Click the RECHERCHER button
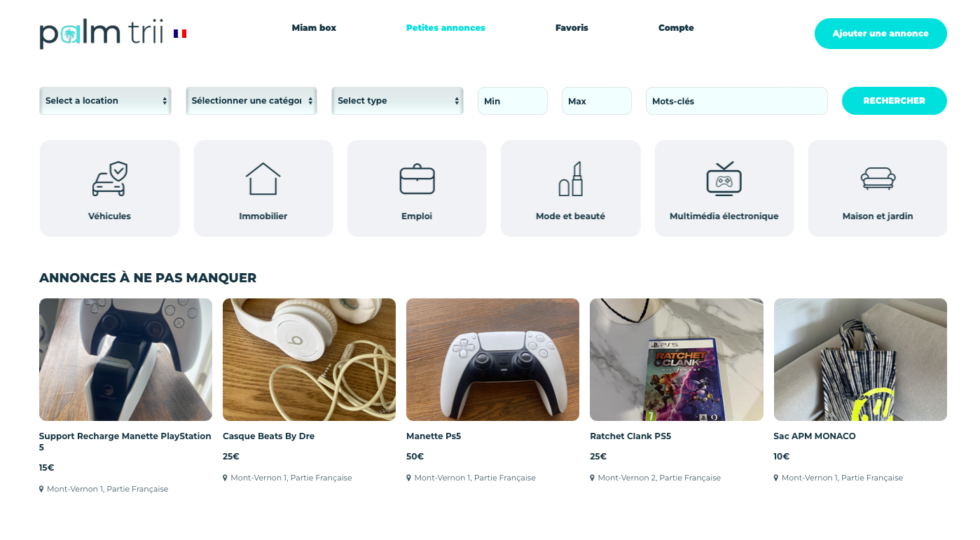The width and height of the screenshot is (980, 540). (x=894, y=101)
